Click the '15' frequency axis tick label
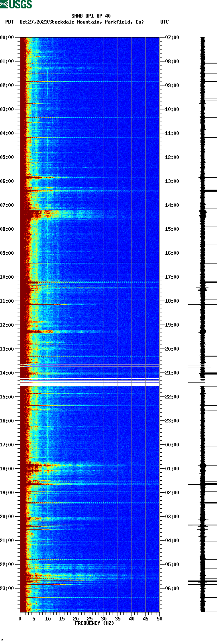The width and height of the screenshot is (220, 644). (x=62, y=619)
